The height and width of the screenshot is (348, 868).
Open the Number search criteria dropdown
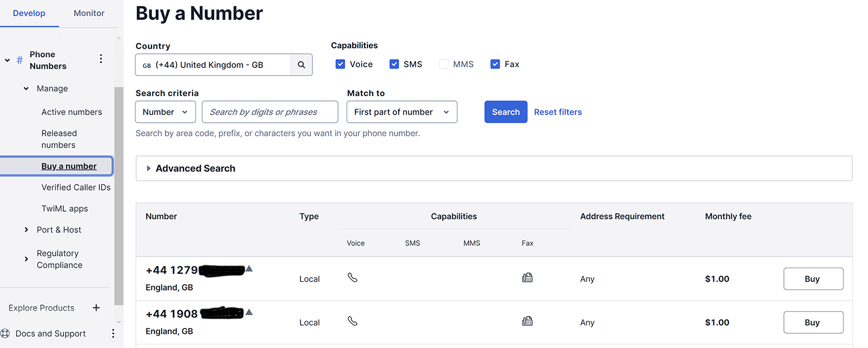165,112
